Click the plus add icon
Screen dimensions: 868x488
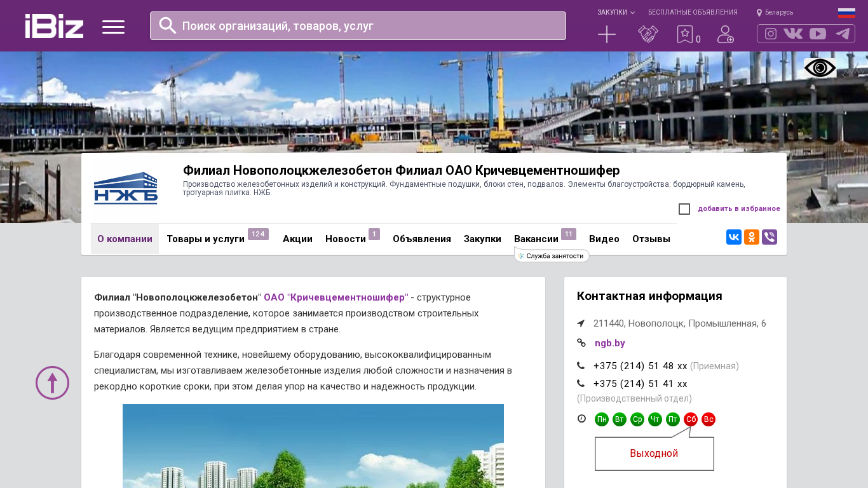(607, 34)
